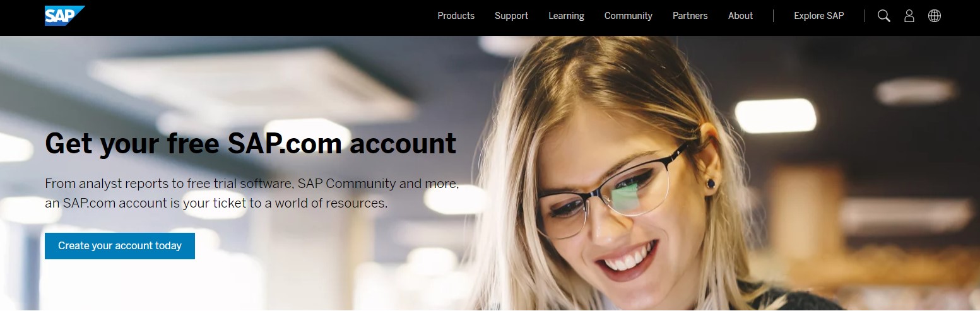Screen dimensions: 980x311
Task: Open the search magnifier icon
Action: (x=884, y=16)
